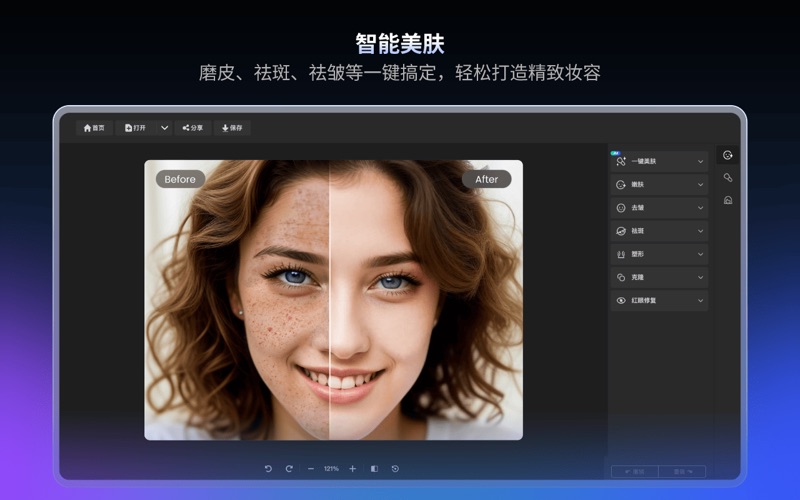Click the 121% zoom level value
The height and width of the screenshot is (500, 800).
[x=331, y=468]
